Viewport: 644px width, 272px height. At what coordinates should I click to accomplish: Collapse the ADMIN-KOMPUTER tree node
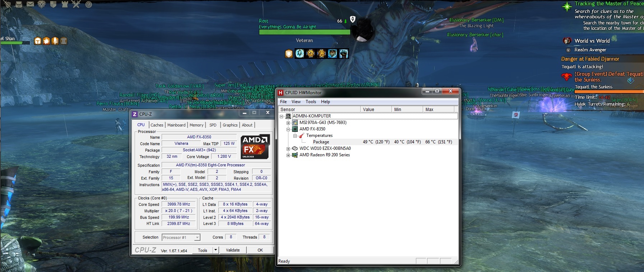[282, 116]
